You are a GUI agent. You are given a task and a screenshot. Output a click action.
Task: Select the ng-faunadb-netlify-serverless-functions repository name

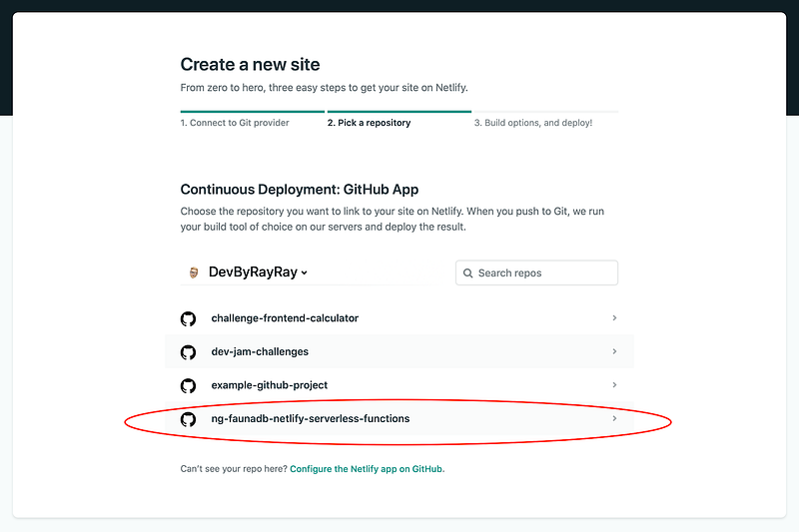[x=311, y=418]
